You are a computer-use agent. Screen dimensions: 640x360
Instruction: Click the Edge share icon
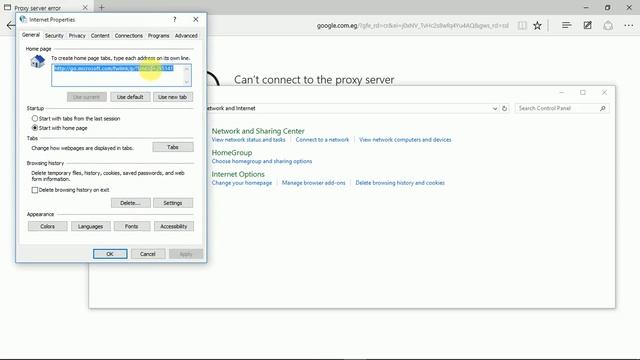pyautogui.click(x=608, y=25)
